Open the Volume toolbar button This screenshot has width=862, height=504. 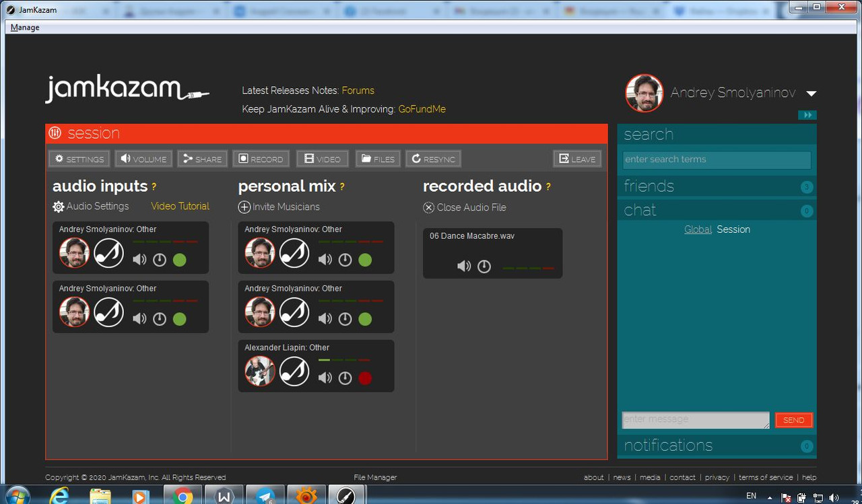point(143,159)
